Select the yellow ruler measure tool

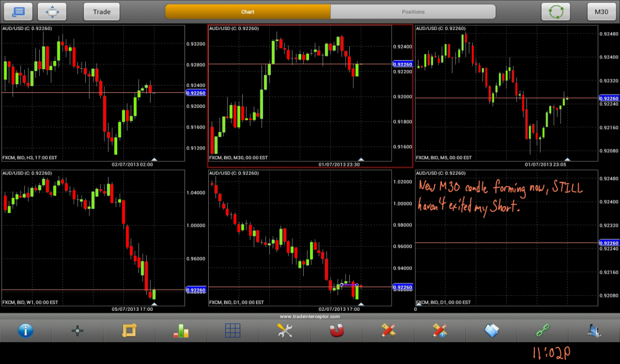click(x=129, y=330)
